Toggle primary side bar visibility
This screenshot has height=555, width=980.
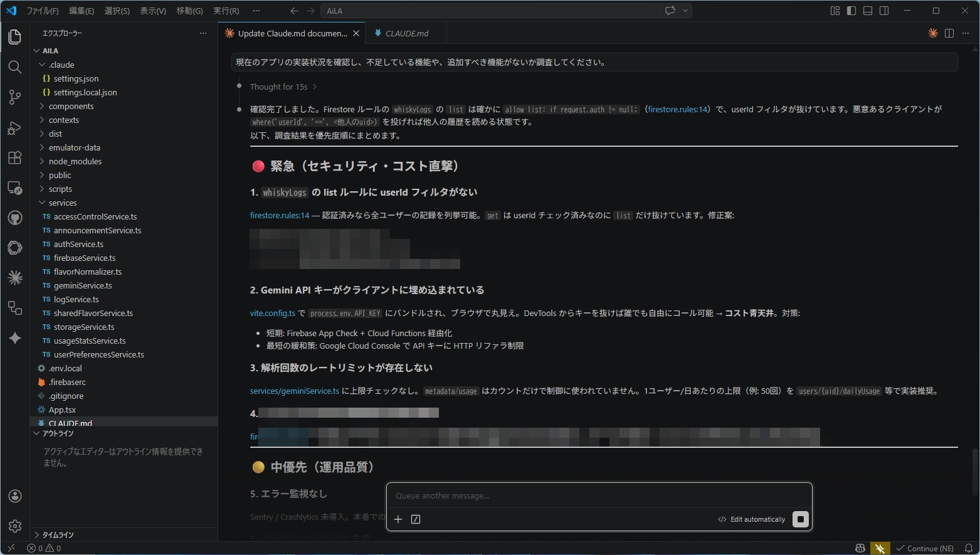(851, 11)
